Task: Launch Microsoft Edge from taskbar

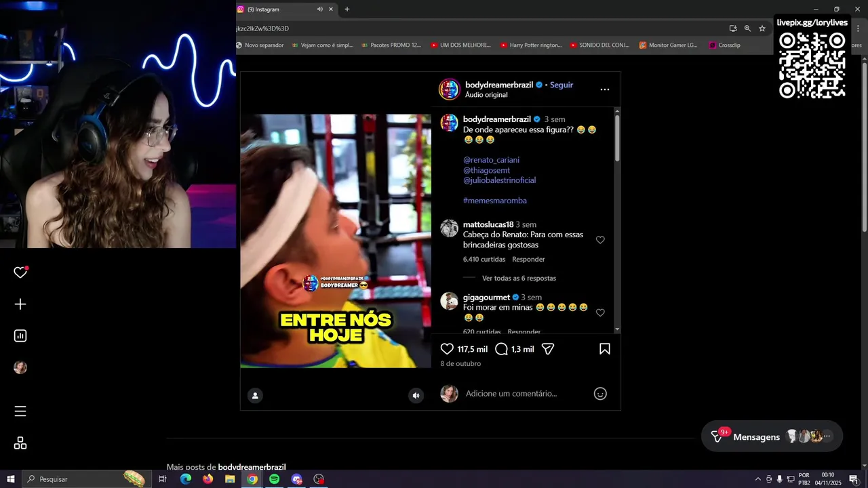Action: click(x=185, y=479)
